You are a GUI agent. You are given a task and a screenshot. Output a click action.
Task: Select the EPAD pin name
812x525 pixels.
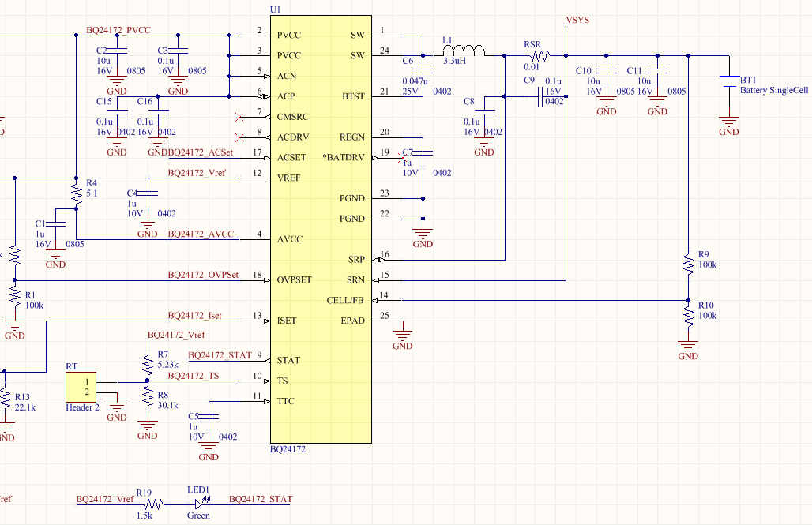click(352, 321)
